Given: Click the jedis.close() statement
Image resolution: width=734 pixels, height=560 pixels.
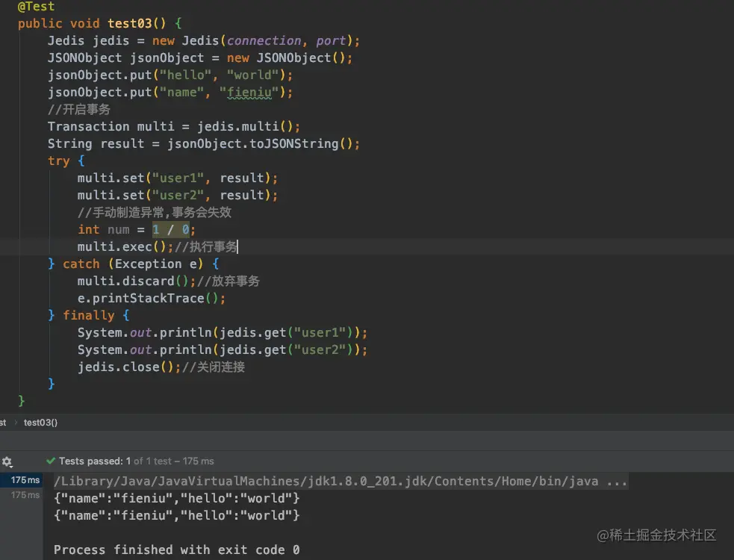Looking at the screenshot, I should (128, 367).
